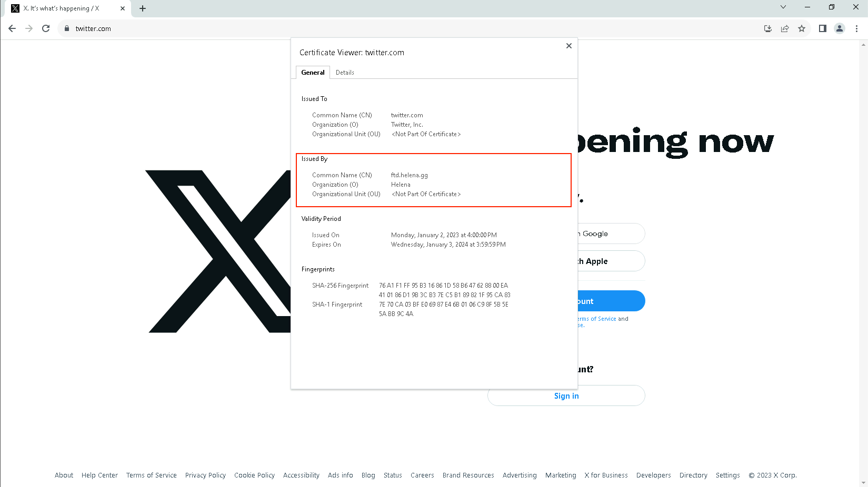This screenshot has height=487, width=868.
Task: Open a new browser tab
Action: click(143, 8)
